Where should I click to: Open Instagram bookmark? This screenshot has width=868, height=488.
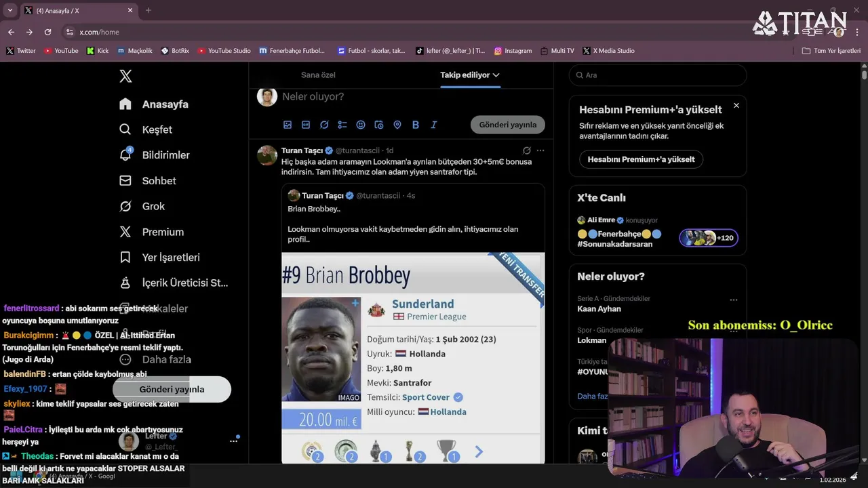coord(513,51)
